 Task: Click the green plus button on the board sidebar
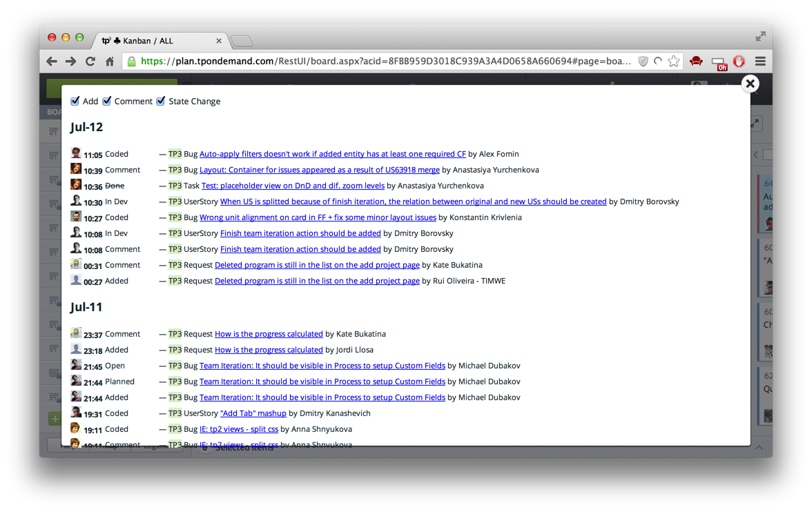[x=55, y=418]
